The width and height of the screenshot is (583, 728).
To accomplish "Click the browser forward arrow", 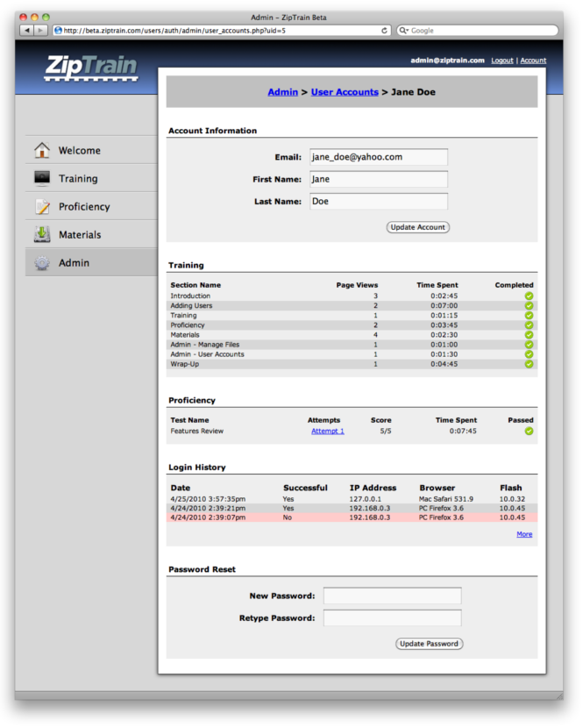I will pyautogui.click(x=41, y=30).
